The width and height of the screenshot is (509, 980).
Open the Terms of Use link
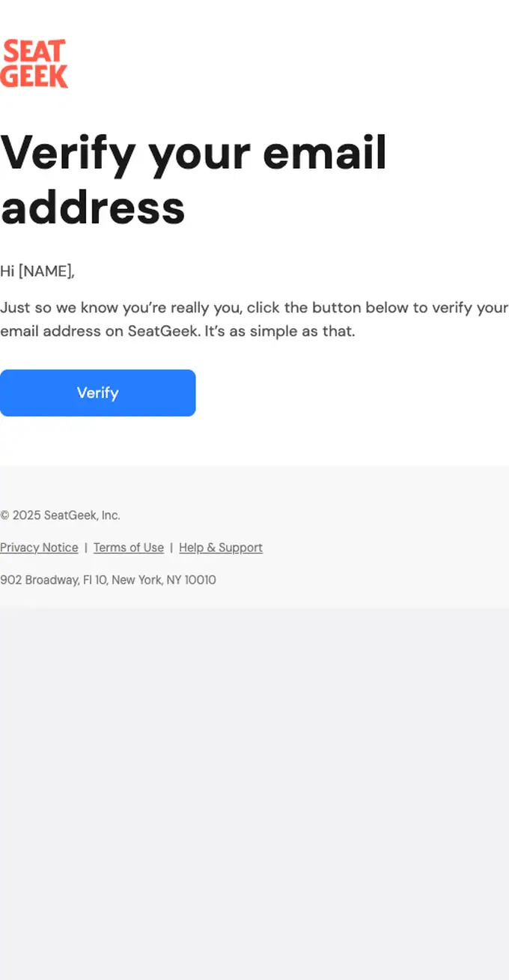pyautogui.click(x=129, y=548)
